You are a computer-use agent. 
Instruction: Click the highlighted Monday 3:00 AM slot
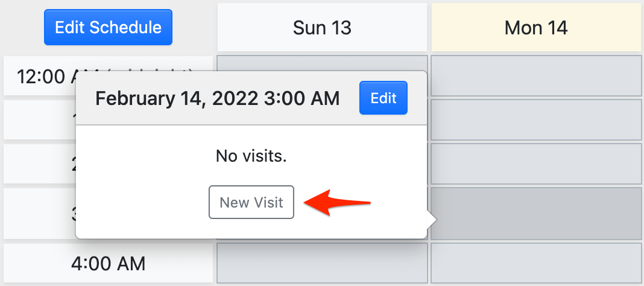[x=536, y=213]
